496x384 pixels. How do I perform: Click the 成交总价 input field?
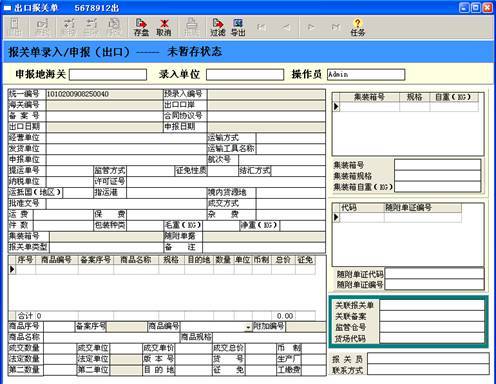[260, 349]
